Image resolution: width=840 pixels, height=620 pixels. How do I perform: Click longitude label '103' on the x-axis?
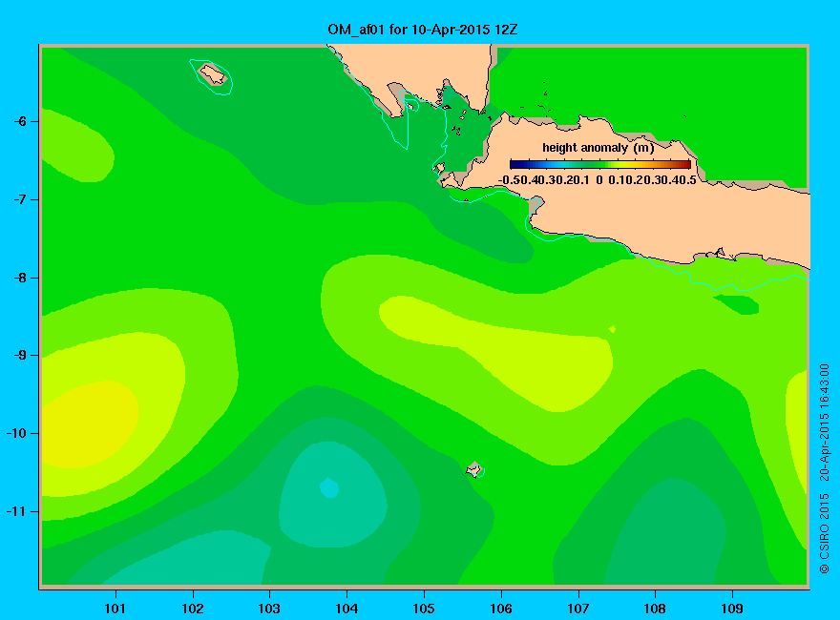pos(269,609)
